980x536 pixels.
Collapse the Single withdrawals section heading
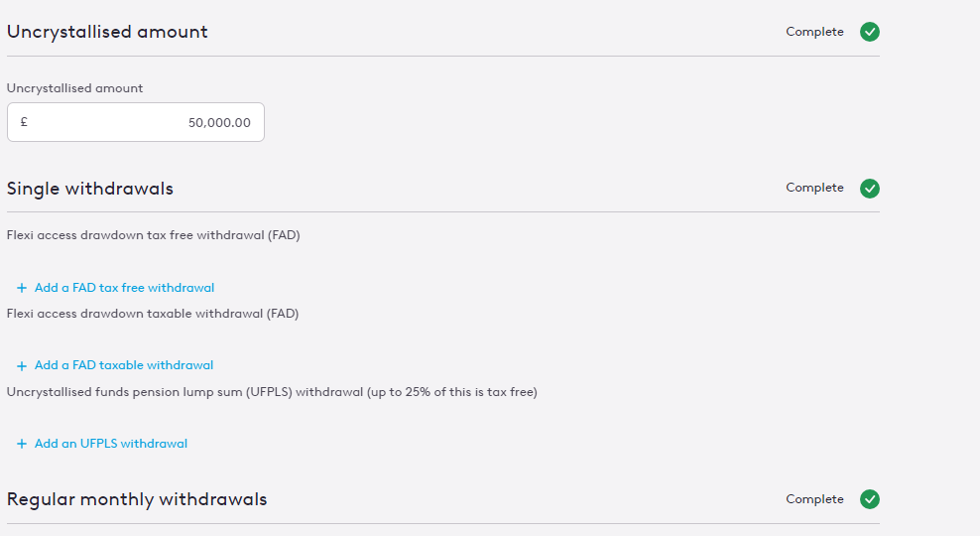coord(90,189)
